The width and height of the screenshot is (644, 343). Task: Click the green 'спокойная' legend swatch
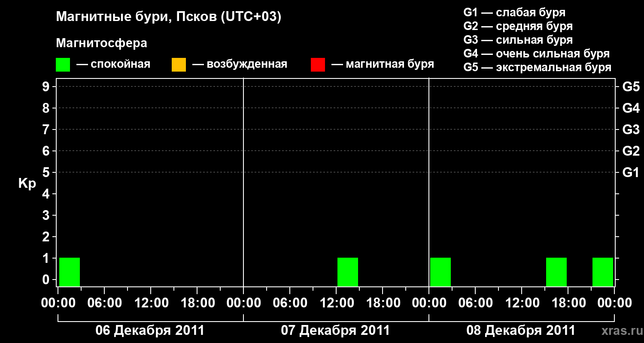pos(63,65)
